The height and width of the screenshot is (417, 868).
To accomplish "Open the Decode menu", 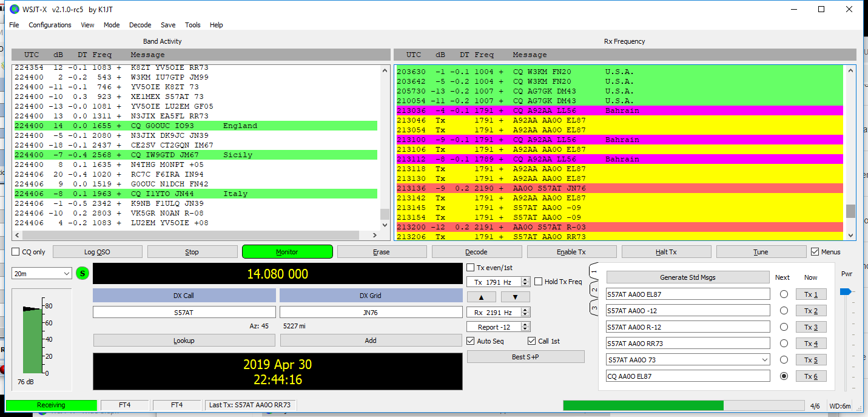I will coord(140,25).
